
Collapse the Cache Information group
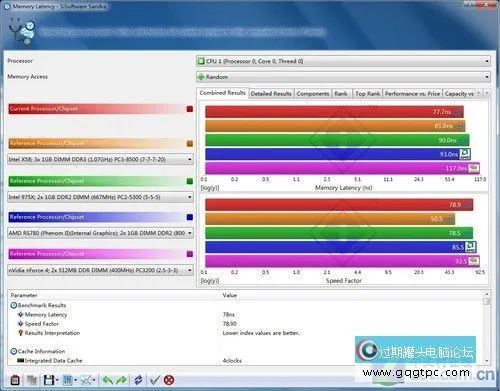[14, 351]
